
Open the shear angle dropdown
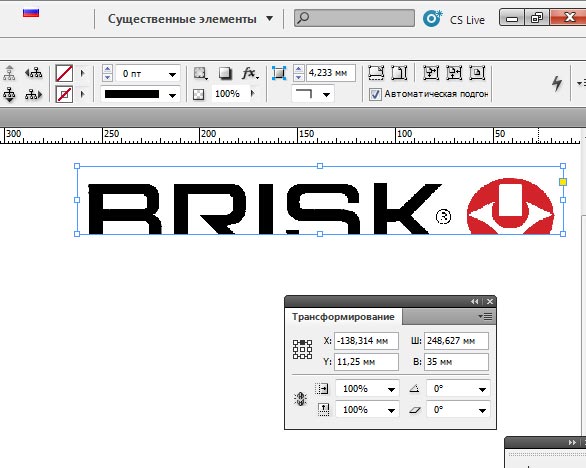tap(482, 410)
